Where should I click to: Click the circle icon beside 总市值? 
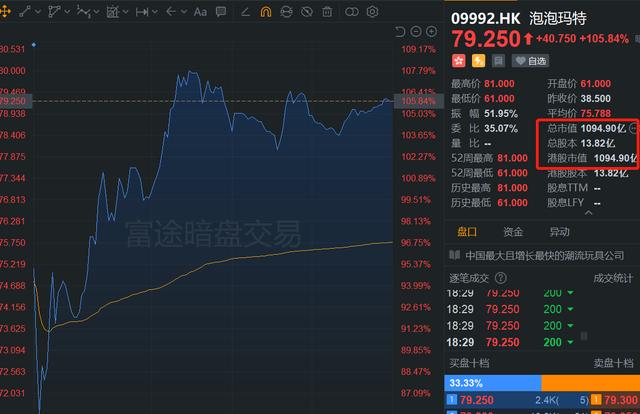click(x=633, y=128)
